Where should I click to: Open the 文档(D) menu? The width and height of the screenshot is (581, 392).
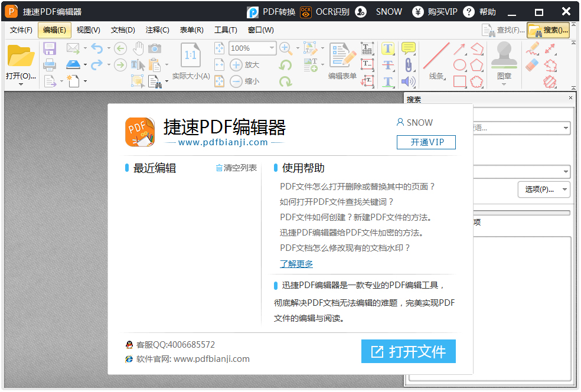(123, 30)
